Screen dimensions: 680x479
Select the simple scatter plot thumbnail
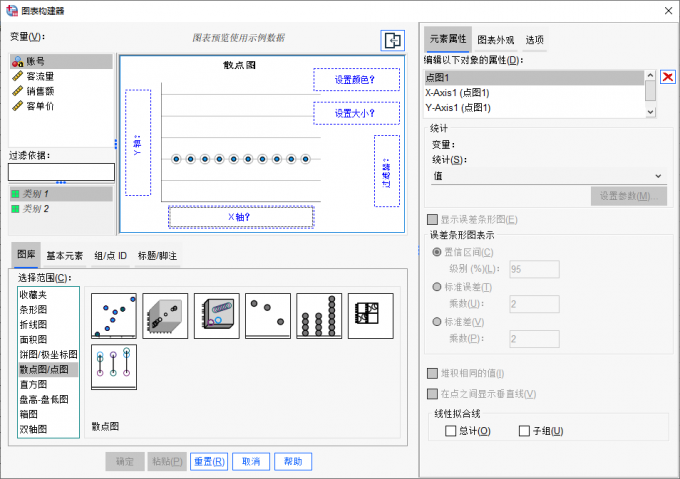114,316
